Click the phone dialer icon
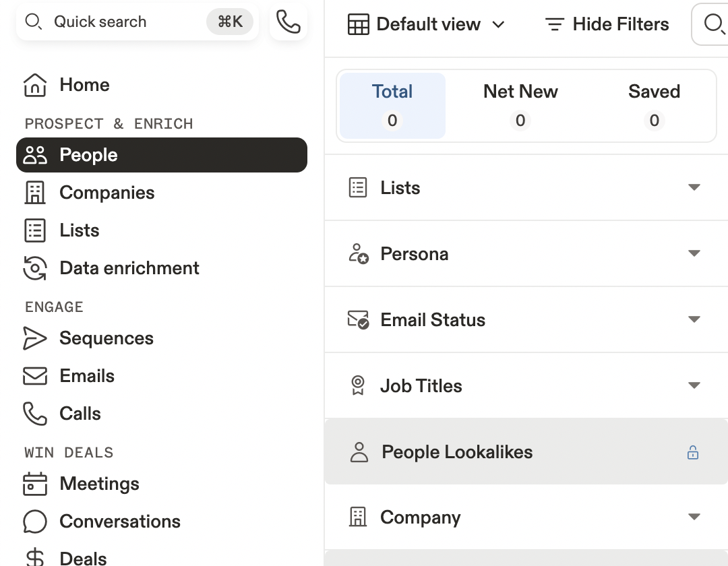Image resolution: width=728 pixels, height=566 pixels. (289, 22)
